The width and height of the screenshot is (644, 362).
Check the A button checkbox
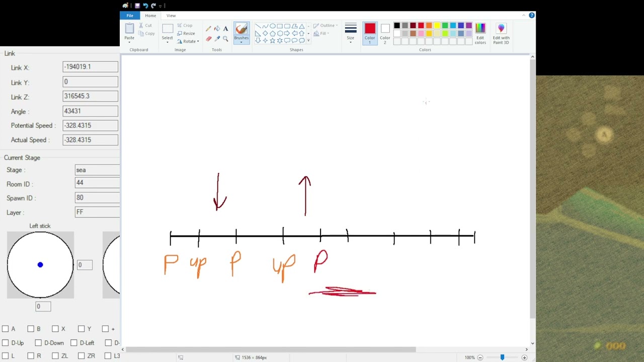(x=6, y=329)
